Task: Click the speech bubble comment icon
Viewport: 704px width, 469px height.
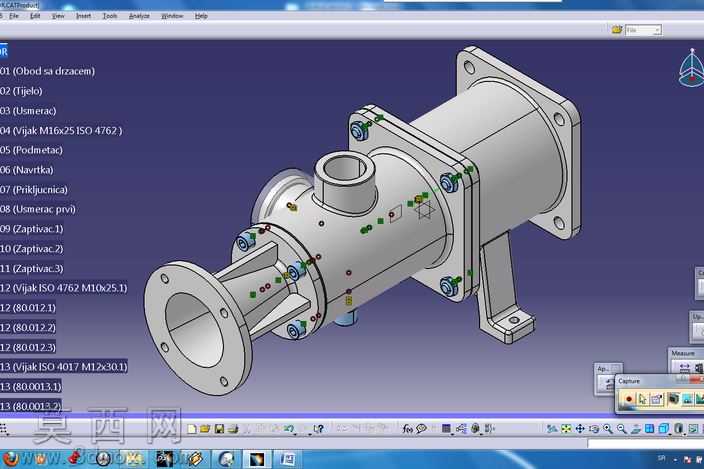Action: [421, 429]
